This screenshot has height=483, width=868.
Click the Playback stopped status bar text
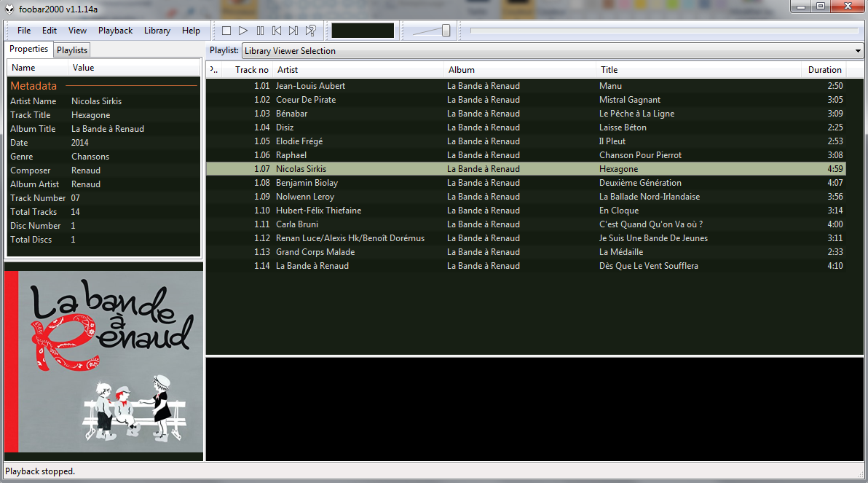[x=40, y=471]
